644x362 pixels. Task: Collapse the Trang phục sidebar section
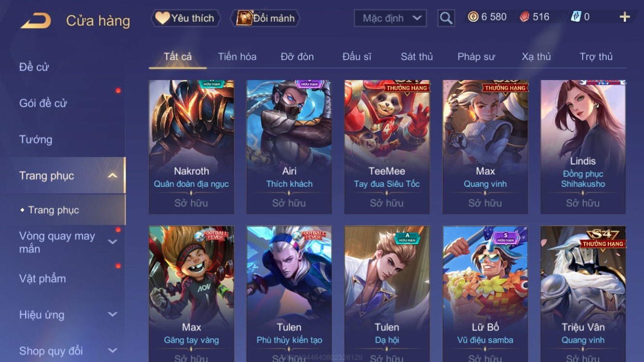[112, 176]
